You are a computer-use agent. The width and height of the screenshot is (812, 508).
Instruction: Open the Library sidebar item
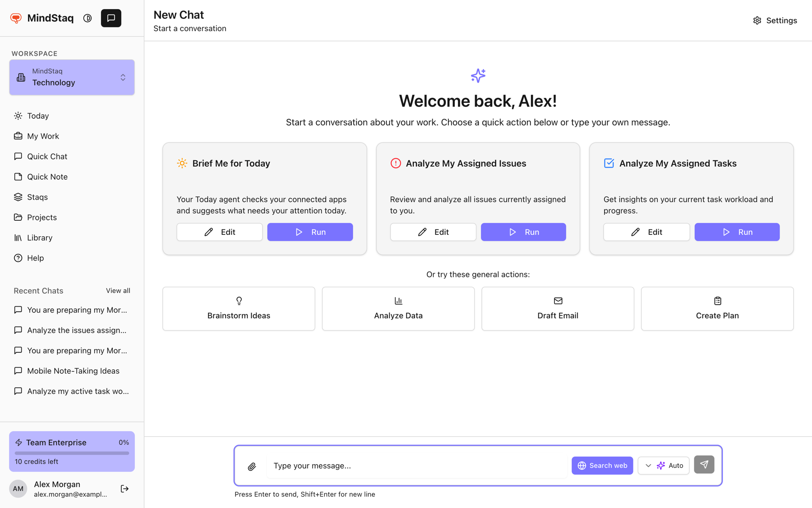tap(40, 238)
